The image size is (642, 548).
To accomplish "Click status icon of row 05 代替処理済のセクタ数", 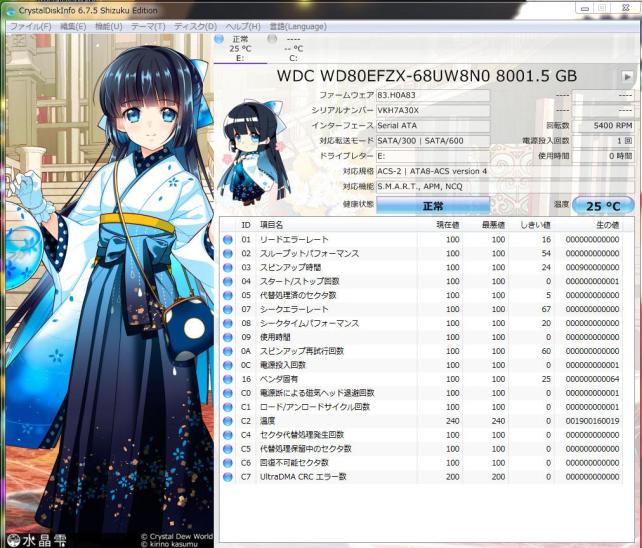I will click(228, 295).
